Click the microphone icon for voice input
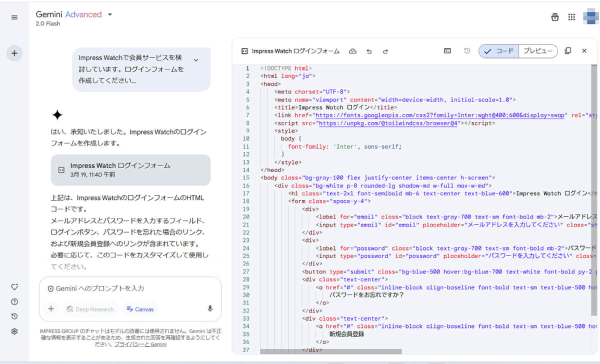 tap(210, 309)
